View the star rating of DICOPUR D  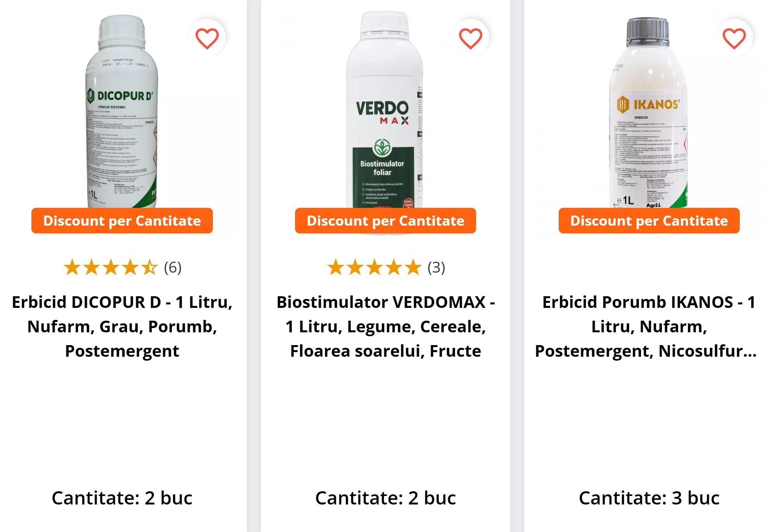click(111, 267)
